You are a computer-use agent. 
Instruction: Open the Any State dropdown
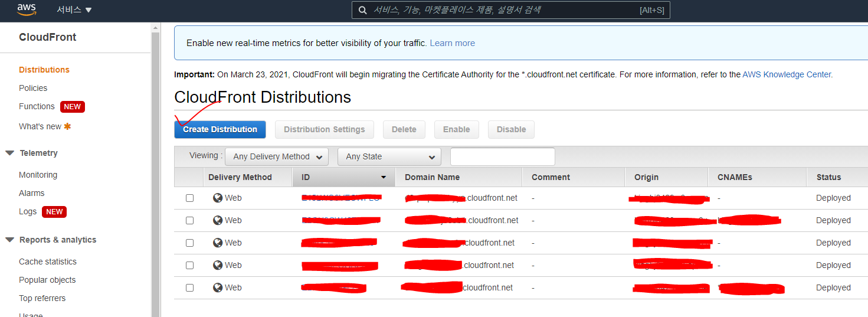(x=389, y=156)
